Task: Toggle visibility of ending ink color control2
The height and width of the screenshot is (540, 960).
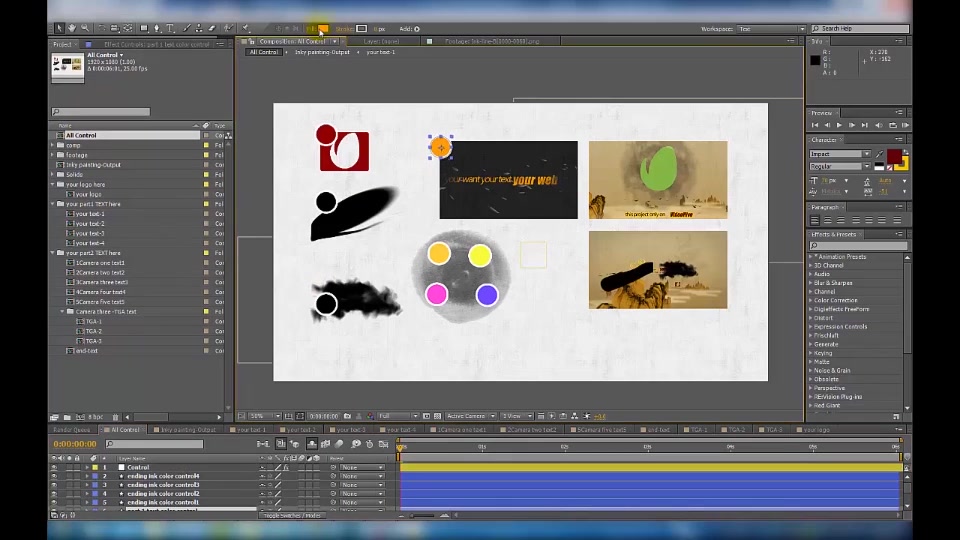Action: point(54,493)
